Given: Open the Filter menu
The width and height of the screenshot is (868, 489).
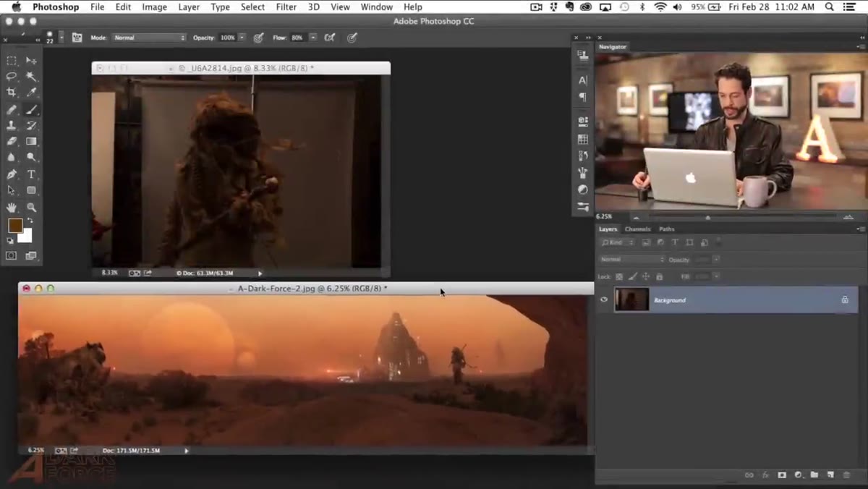Looking at the screenshot, I should [x=286, y=7].
